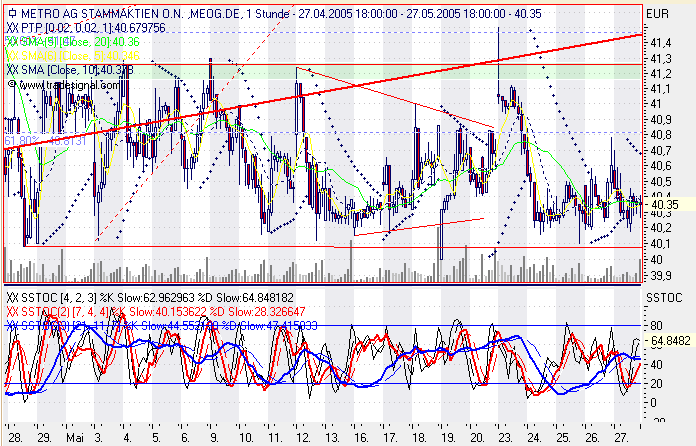This screenshot has height=446, width=696.
Task: Select the yellow SMA [Close, 5] legend entry
Action: pyautogui.click(x=74, y=55)
